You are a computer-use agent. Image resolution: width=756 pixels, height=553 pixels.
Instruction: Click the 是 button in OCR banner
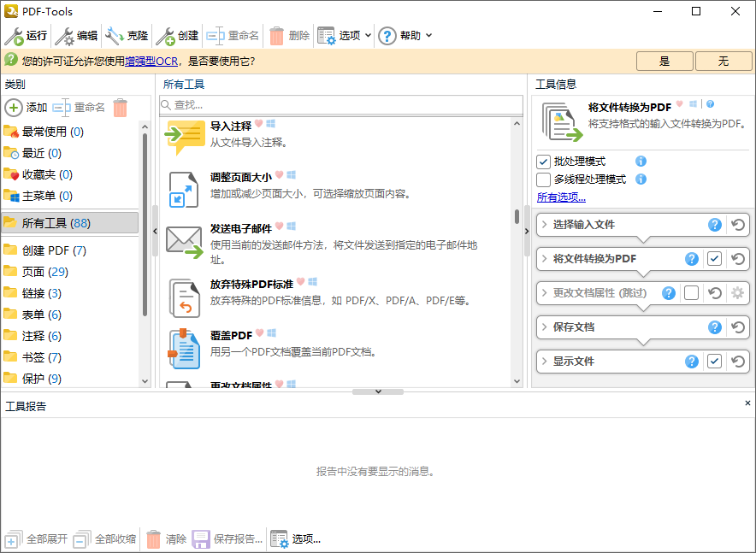664,62
